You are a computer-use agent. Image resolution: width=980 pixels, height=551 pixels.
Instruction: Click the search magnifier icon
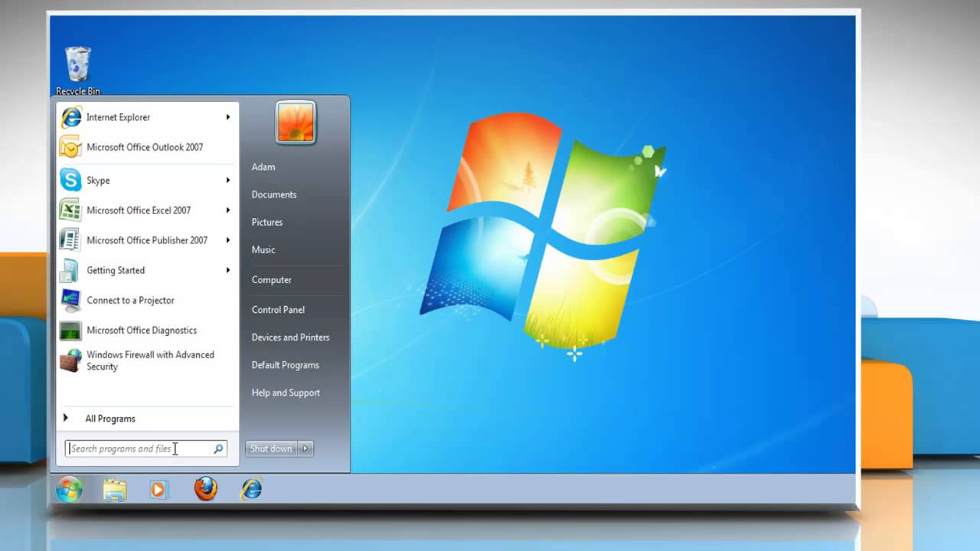[218, 448]
